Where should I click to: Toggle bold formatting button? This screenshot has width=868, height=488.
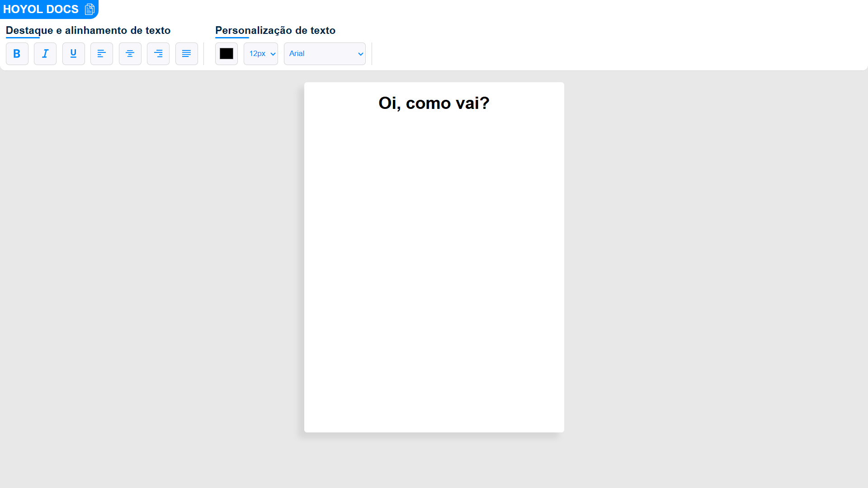pyautogui.click(x=17, y=54)
